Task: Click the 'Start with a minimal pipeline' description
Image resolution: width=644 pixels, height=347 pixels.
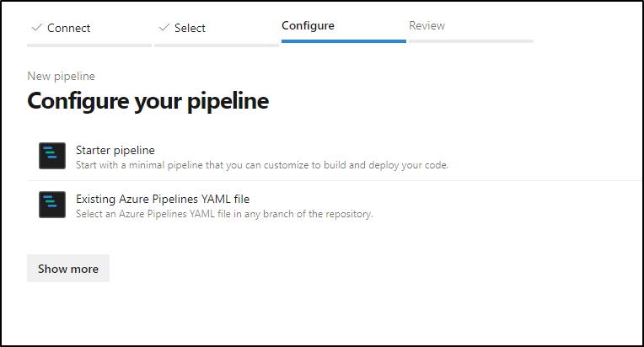Action: coord(262,165)
